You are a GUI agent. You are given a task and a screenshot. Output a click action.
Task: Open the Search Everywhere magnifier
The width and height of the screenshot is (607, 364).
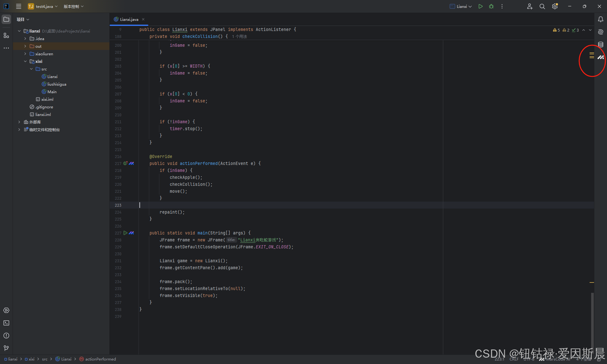542,6
